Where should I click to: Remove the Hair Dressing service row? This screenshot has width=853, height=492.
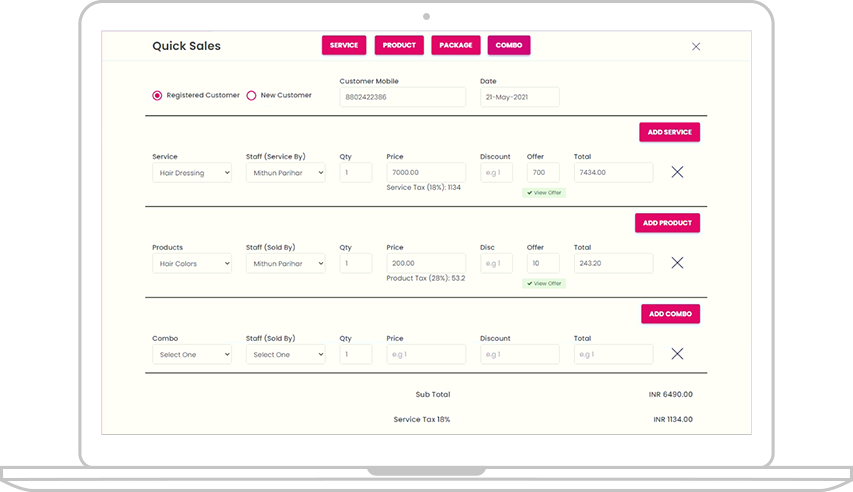tap(677, 172)
